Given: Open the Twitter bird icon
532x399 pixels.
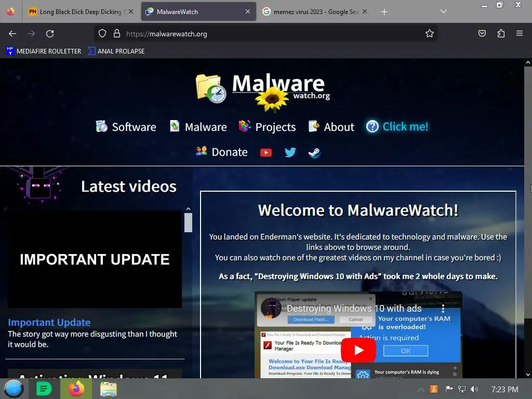Looking at the screenshot, I should pyautogui.click(x=290, y=152).
